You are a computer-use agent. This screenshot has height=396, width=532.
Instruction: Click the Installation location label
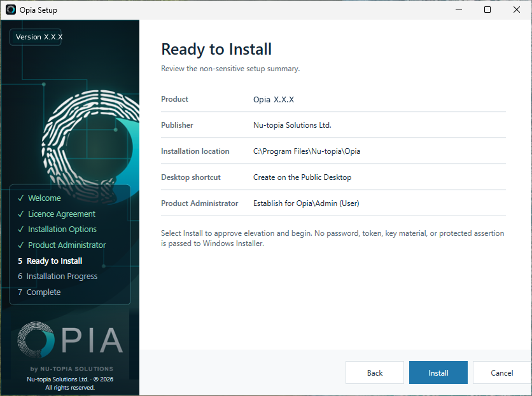point(195,151)
